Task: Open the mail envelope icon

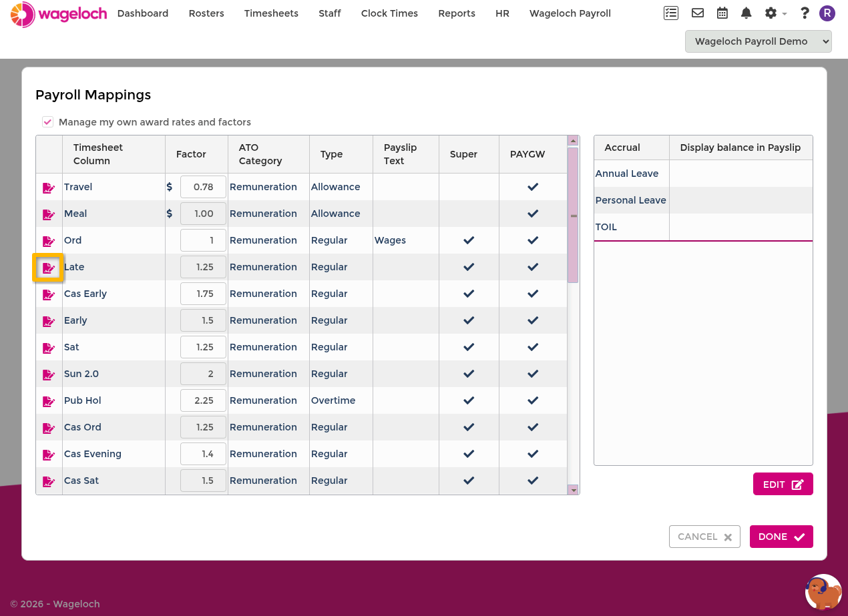Action: coord(698,13)
